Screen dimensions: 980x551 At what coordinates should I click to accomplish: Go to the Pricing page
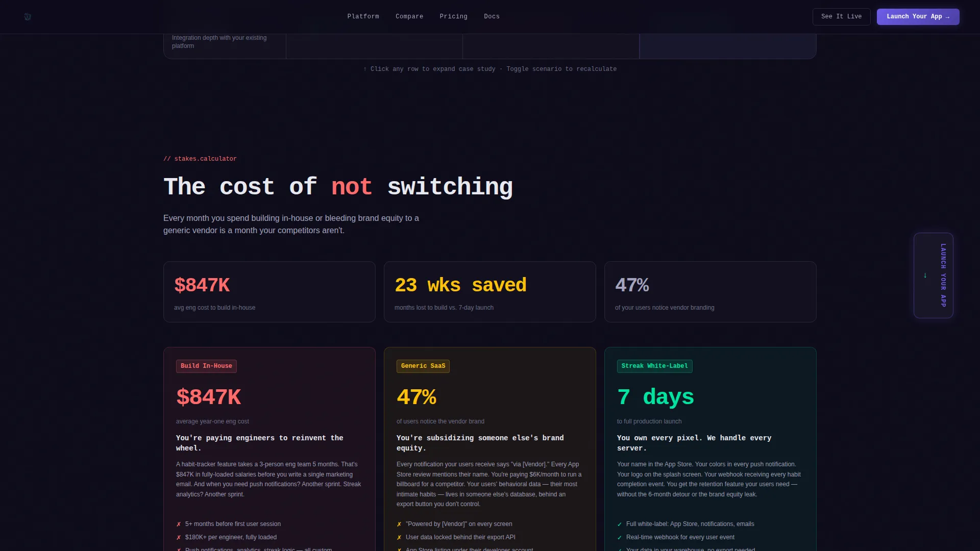453,17
